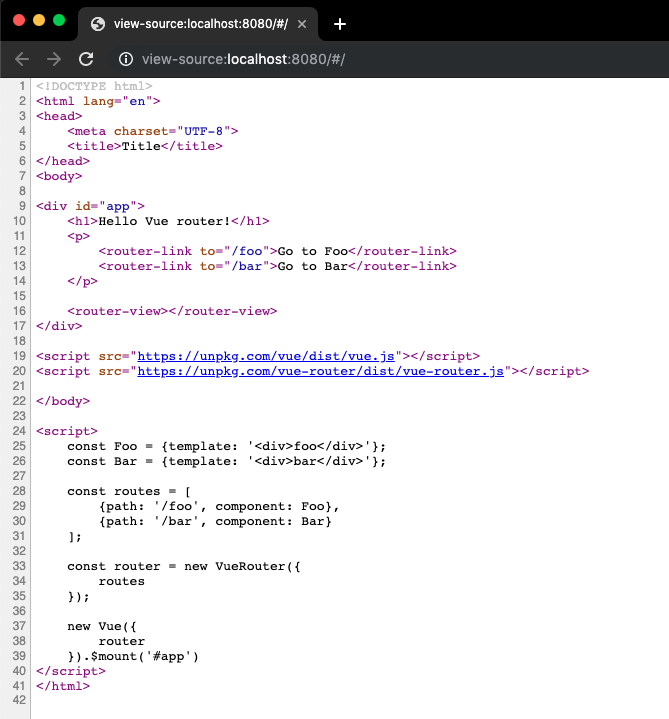Click the <html lang="en"> line

(x=98, y=101)
